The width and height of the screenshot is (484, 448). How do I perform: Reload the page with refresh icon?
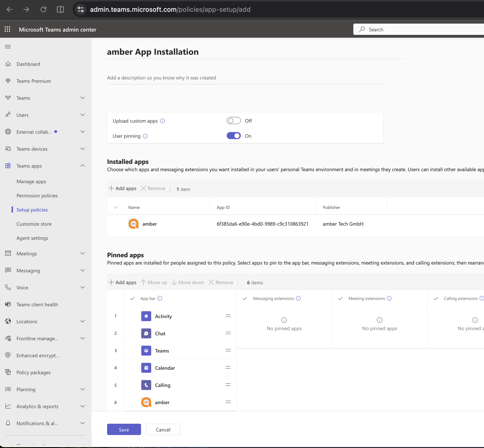(x=43, y=9)
